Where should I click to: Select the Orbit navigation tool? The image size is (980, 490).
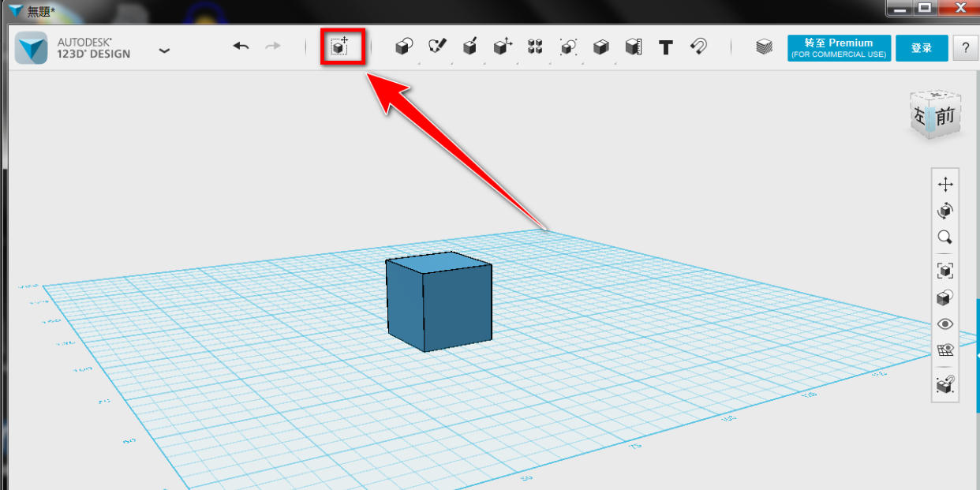click(945, 211)
